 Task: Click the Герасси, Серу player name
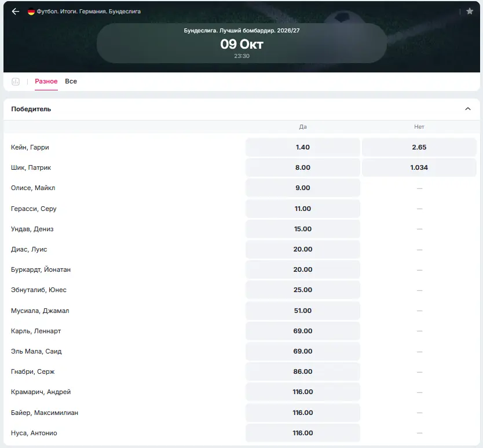click(34, 209)
